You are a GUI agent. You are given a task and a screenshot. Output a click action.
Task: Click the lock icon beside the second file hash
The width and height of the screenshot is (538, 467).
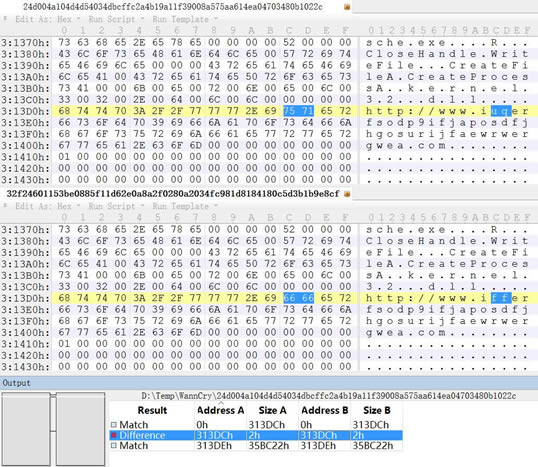(347, 194)
